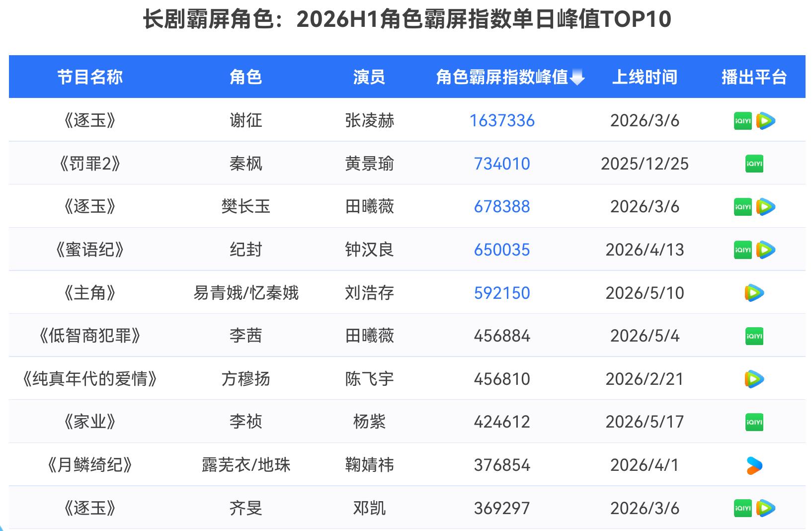Select the 《低智商犯罪》 program name
The image size is (812, 531).
click(x=90, y=336)
